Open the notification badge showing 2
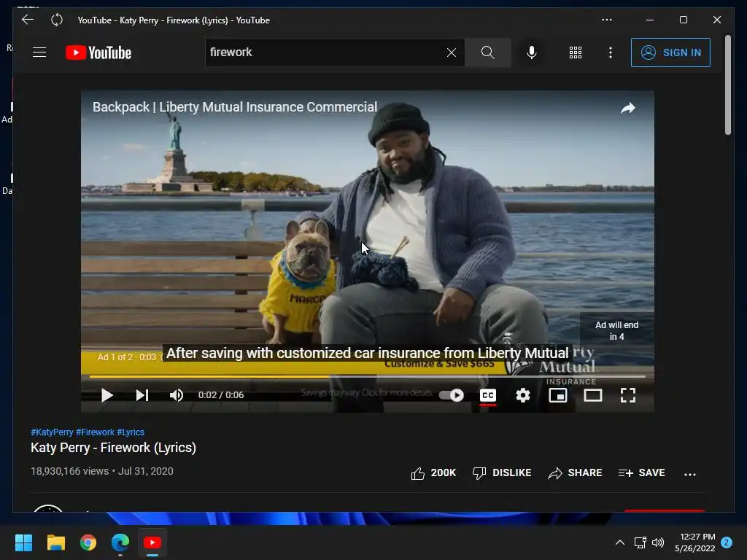747x560 pixels. coord(727,542)
